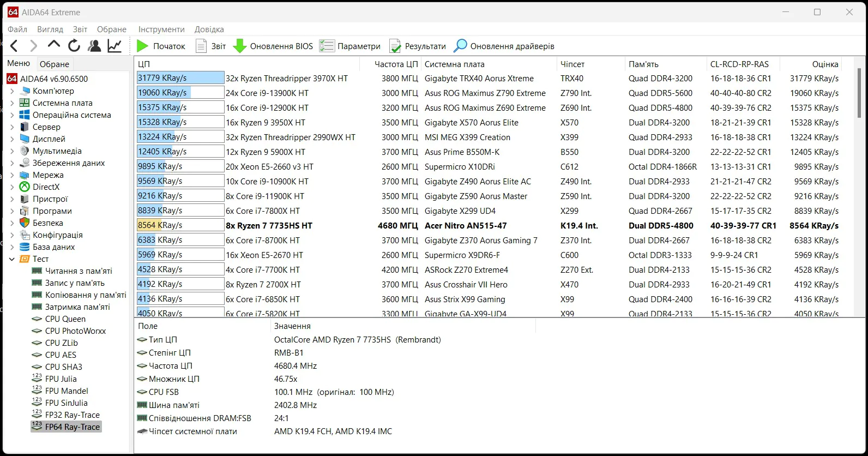Open the Вигляд menu
This screenshot has height=456, width=868.
coord(50,29)
